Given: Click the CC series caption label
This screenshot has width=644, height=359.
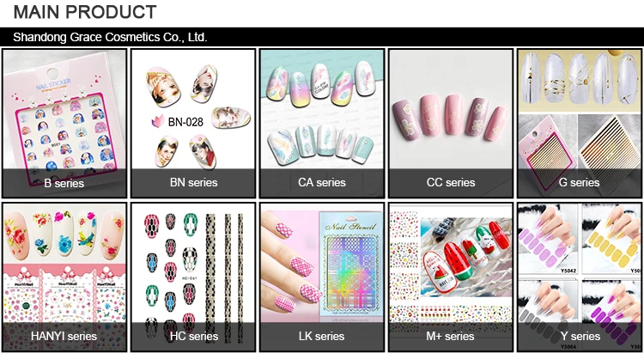Looking at the screenshot, I should click(x=451, y=183).
